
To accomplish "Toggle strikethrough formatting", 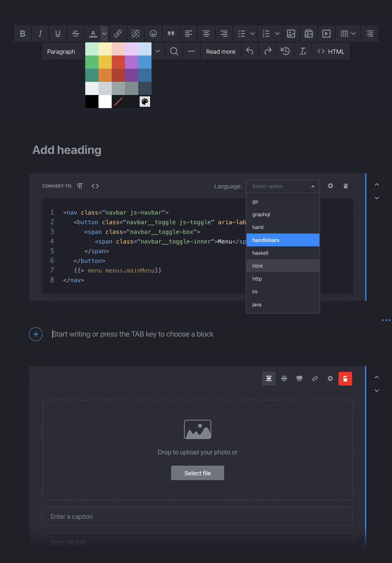I will click(x=76, y=34).
